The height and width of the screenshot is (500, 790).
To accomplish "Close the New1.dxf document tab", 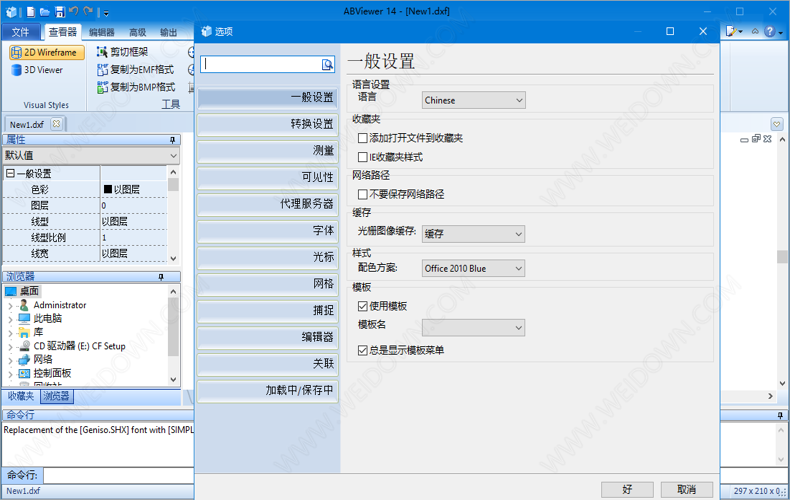I will [x=56, y=123].
